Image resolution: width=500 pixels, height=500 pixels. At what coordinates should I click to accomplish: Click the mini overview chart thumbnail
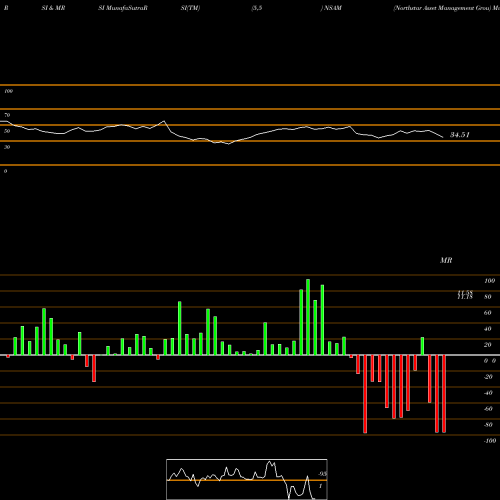click(247, 479)
